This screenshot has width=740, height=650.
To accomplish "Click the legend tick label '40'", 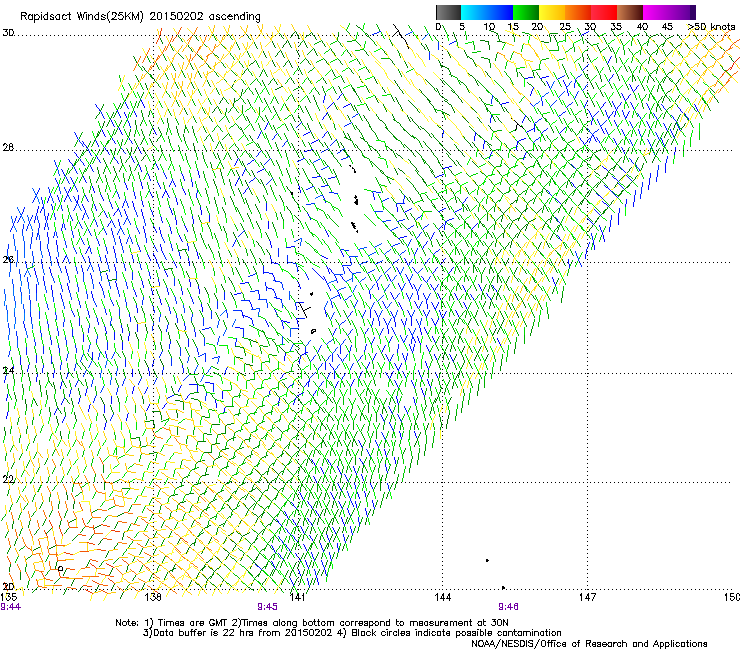I will coord(642,26).
